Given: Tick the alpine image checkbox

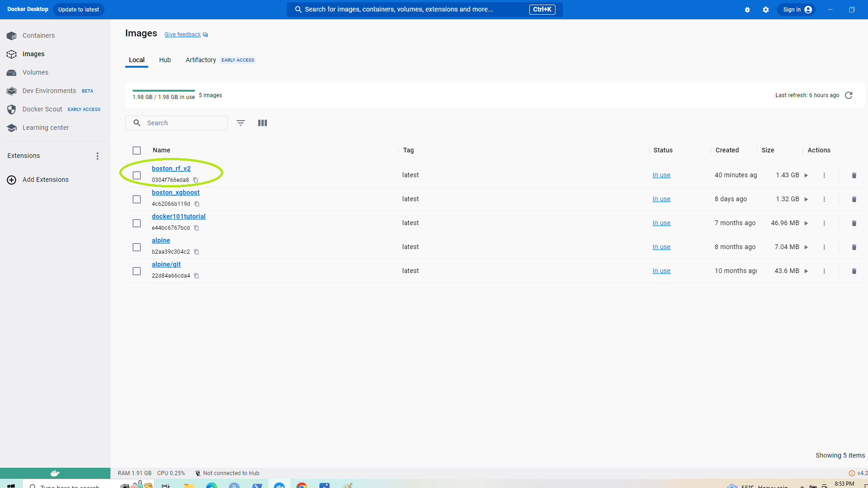Looking at the screenshot, I should click(137, 247).
